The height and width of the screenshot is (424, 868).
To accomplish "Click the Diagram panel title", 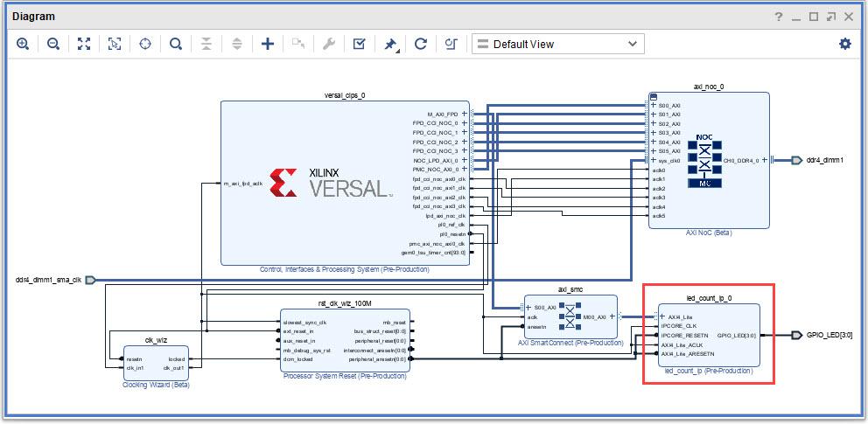I will tap(33, 16).
